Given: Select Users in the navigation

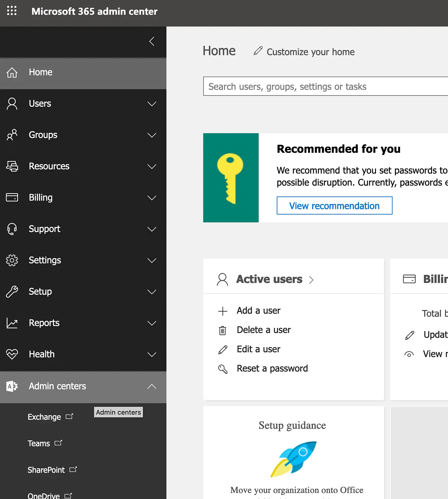Looking at the screenshot, I should click(x=83, y=104).
